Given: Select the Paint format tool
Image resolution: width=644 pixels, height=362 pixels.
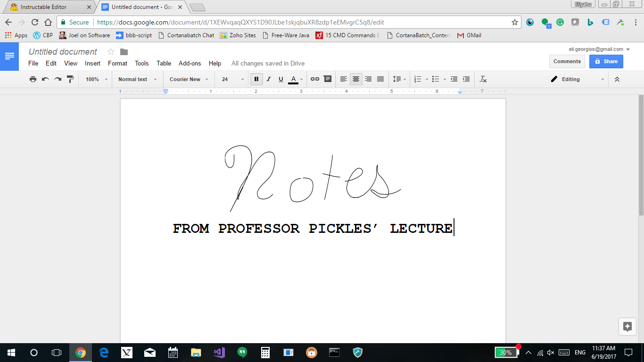Looking at the screenshot, I should click(70, 79).
